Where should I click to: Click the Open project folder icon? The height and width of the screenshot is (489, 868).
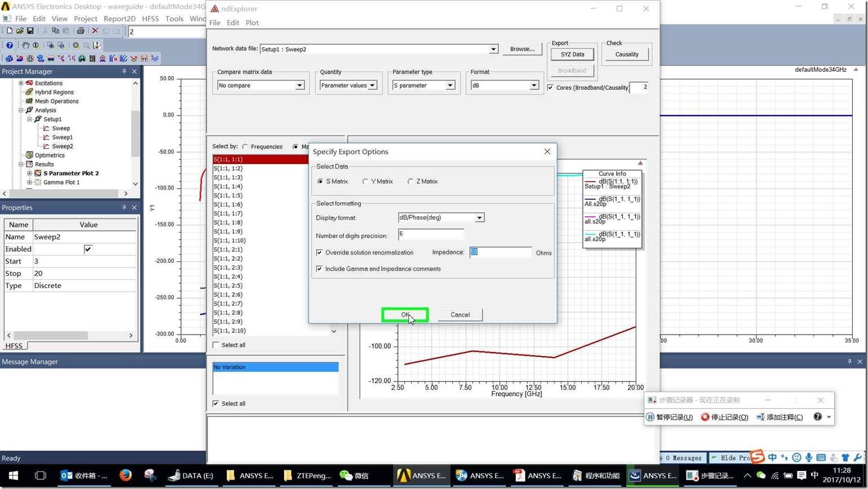20,31
